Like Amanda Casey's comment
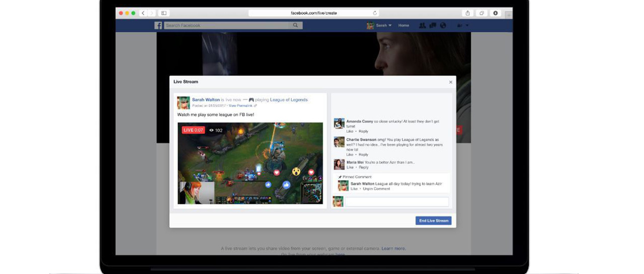The height and width of the screenshot is (274, 644). 350,131
